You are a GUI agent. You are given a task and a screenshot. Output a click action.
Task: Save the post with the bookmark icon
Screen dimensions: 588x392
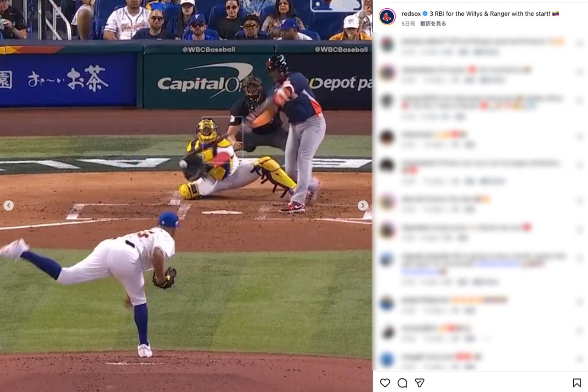point(577,383)
